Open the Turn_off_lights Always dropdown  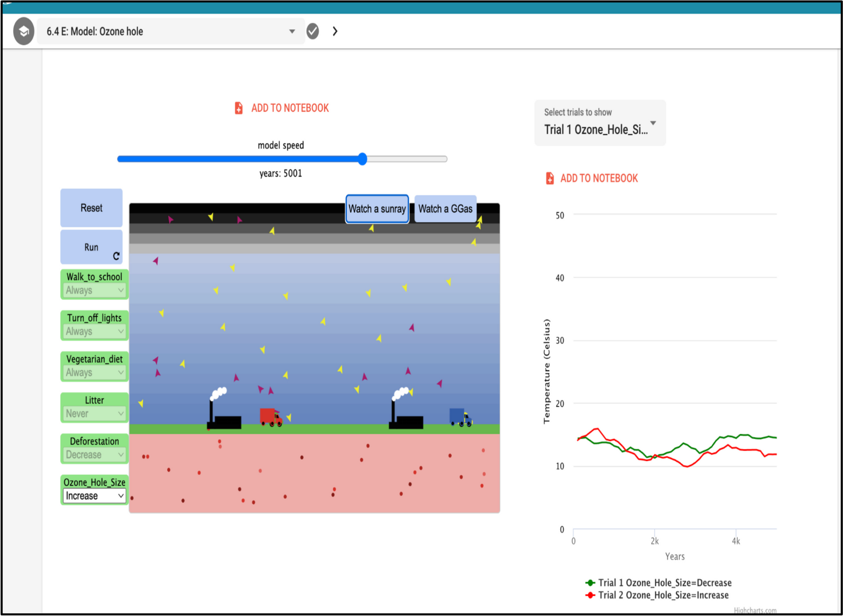95,331
